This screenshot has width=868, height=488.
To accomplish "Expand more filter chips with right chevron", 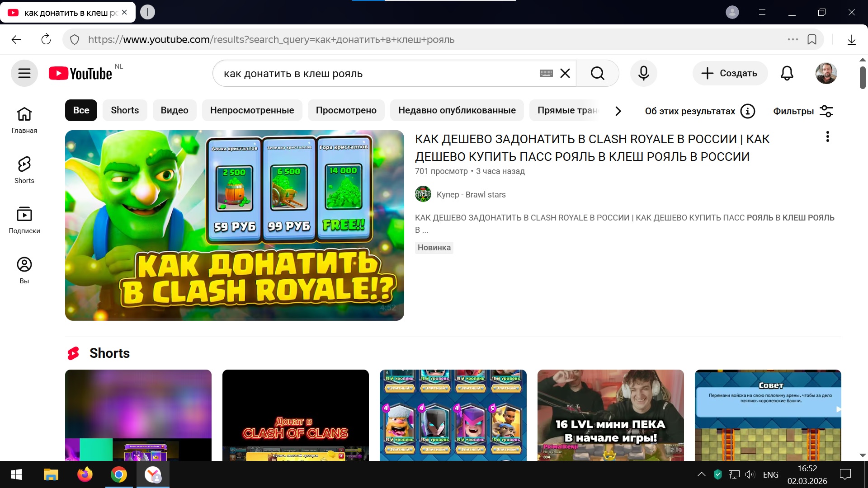I will tap(618, 111).
